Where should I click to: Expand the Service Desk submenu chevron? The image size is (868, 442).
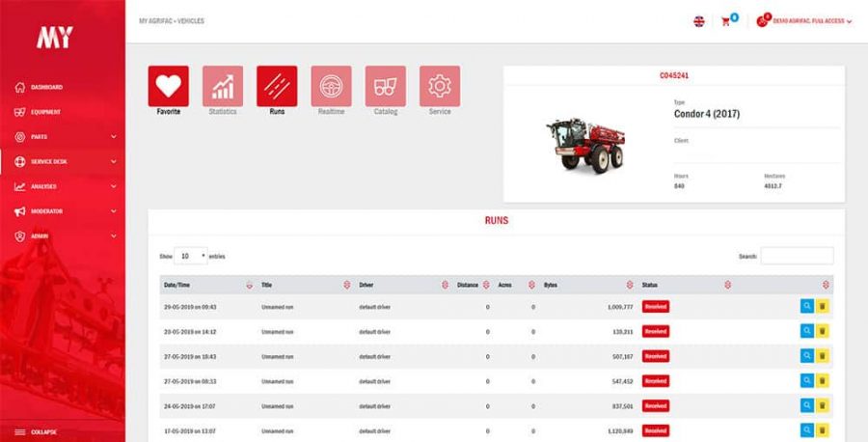[114, 162]
